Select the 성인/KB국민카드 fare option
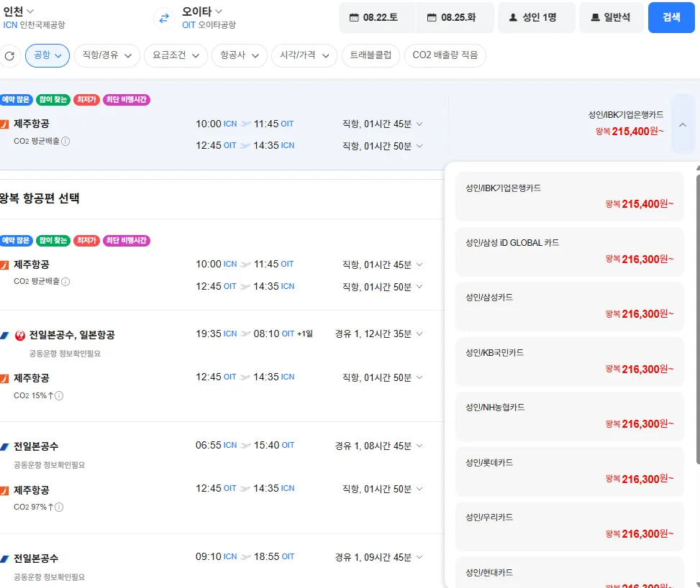Screen dimensions: 700x588 click(x=569, y=362)
